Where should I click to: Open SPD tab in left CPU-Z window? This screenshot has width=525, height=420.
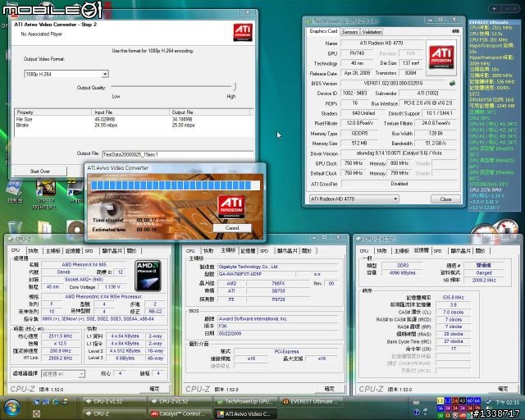coord(89,250)
